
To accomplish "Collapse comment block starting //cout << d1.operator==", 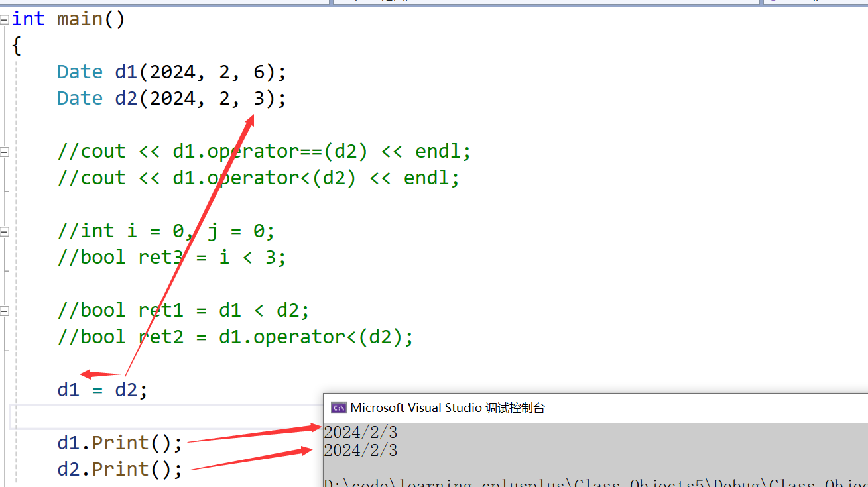I will [5, 152].
